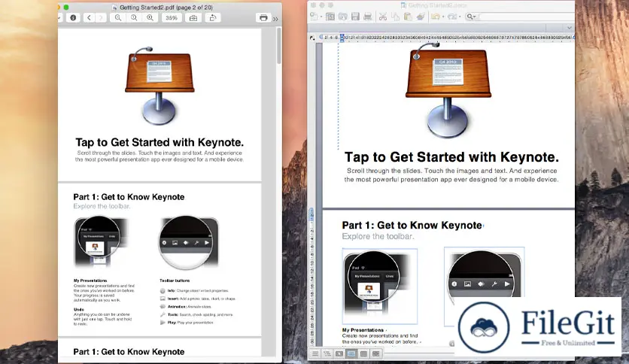Switch to Outline view in Word

pos(327,353)
